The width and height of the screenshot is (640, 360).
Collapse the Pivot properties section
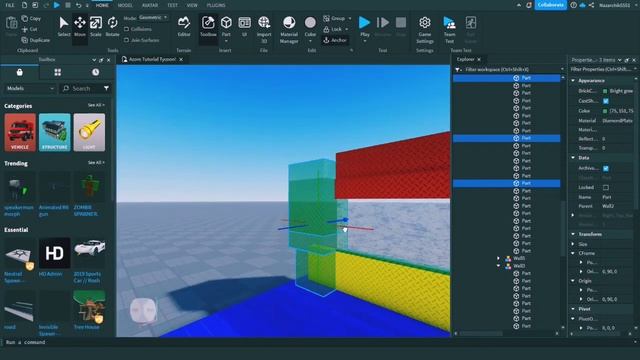[573, 309]
